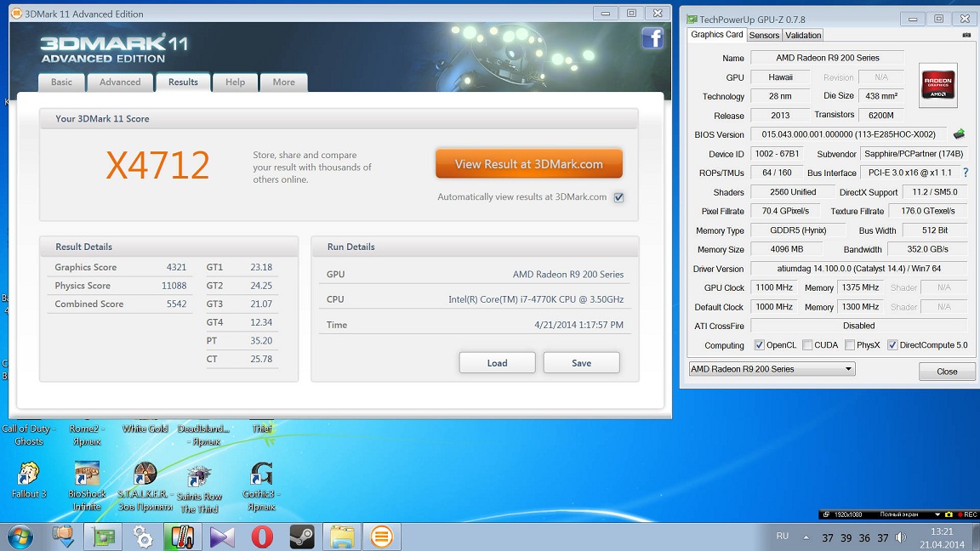Click the GPU Clock 1100 MHz field
The width and height of the screenshot is (980, 551).
pyautogui.click(x=774, y=287)
